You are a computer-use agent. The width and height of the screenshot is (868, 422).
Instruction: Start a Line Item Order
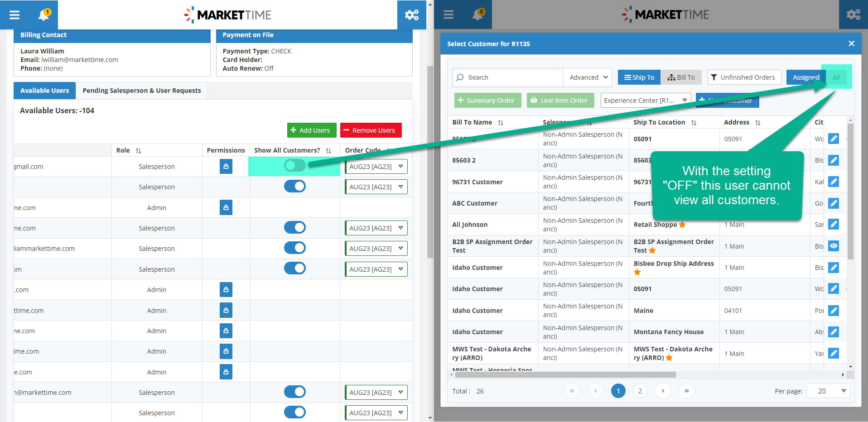[x=560, y=101]
